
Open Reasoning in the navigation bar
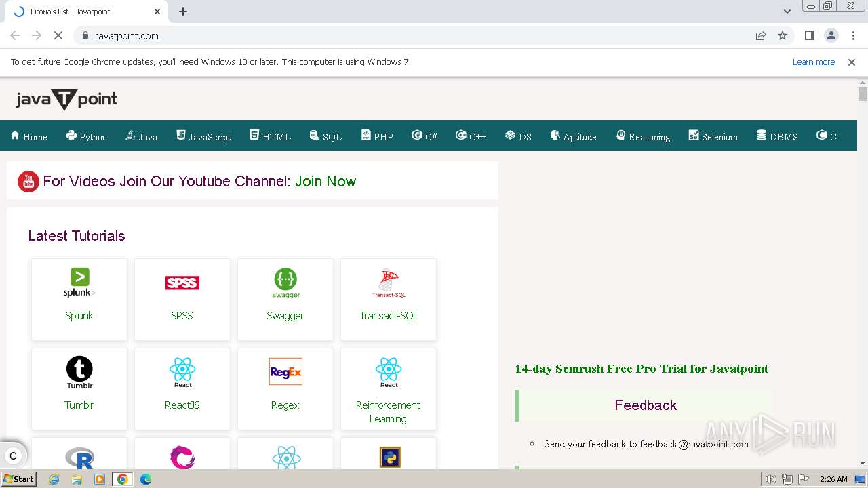643,136
